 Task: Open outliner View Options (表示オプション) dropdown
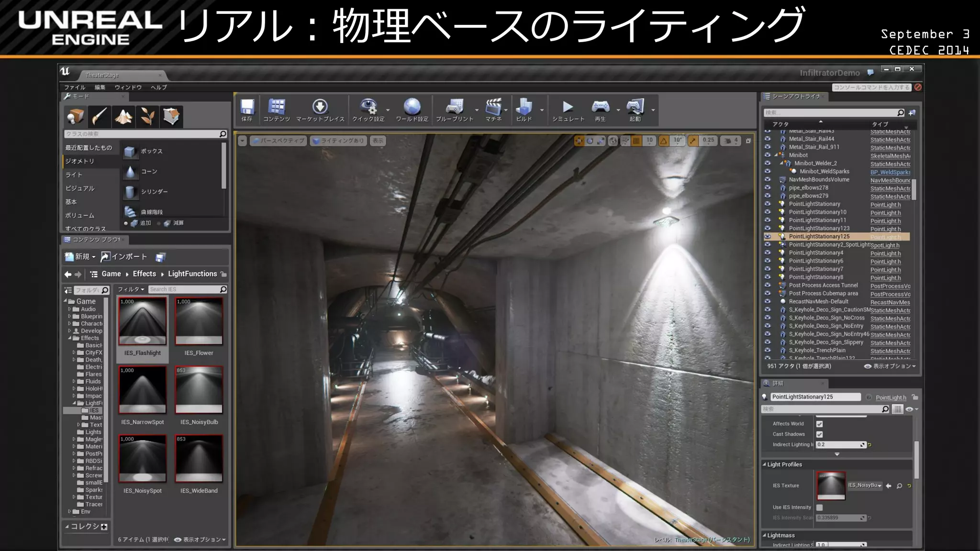point(890,366)
